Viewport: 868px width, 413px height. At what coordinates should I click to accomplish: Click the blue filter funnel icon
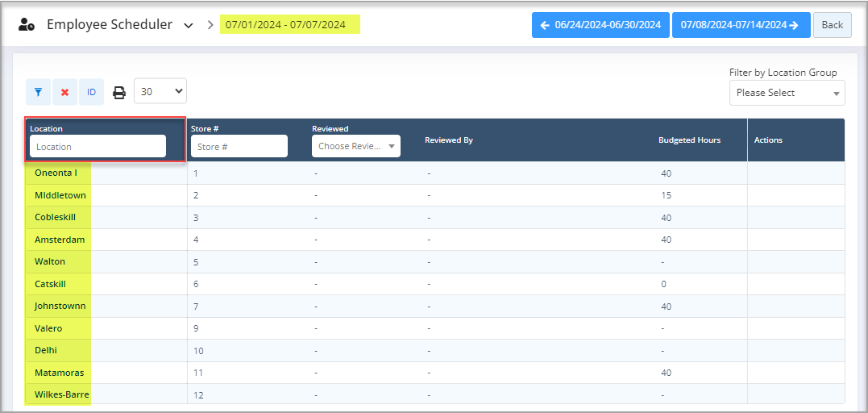(x=38, y=92)
